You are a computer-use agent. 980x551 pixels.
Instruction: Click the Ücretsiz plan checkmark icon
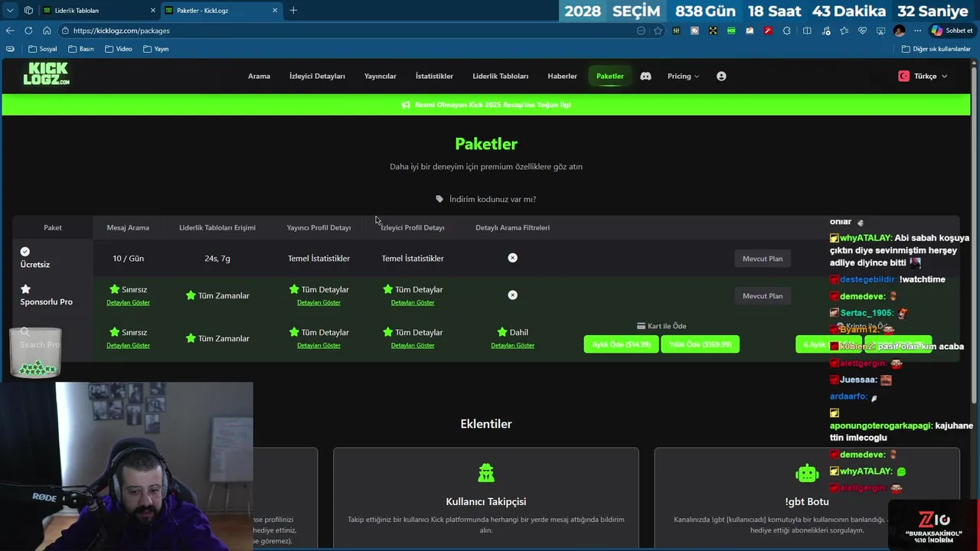(x=25, y=251)
